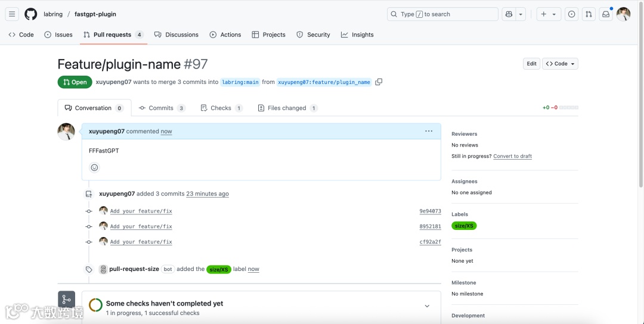Click the label event timestamp 'now'
The height and width of the screenshot is (324, 644).
point(253,269)
